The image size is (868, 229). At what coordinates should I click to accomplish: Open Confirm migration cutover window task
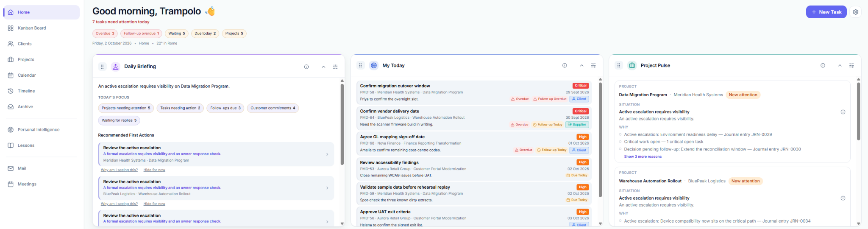click(x=474, y=92)
